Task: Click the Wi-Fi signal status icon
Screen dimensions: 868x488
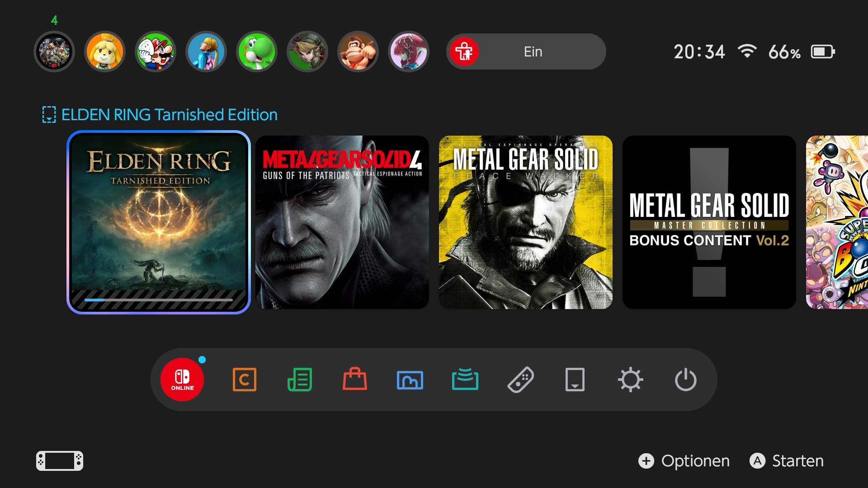Action: point(747,51)
